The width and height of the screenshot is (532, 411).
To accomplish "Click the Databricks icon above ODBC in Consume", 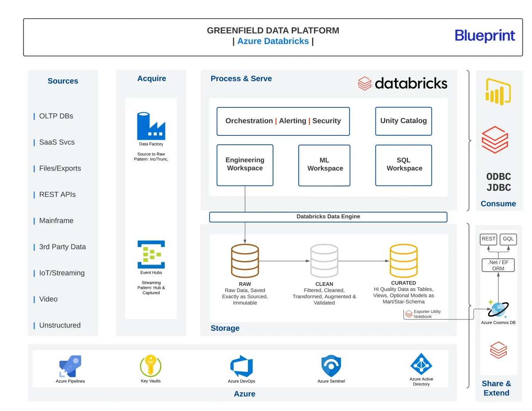I will [495, 140].
